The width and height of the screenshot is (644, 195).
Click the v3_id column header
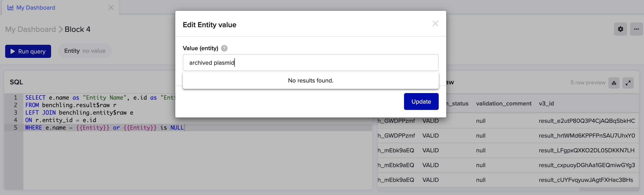[x=546, y=104]
